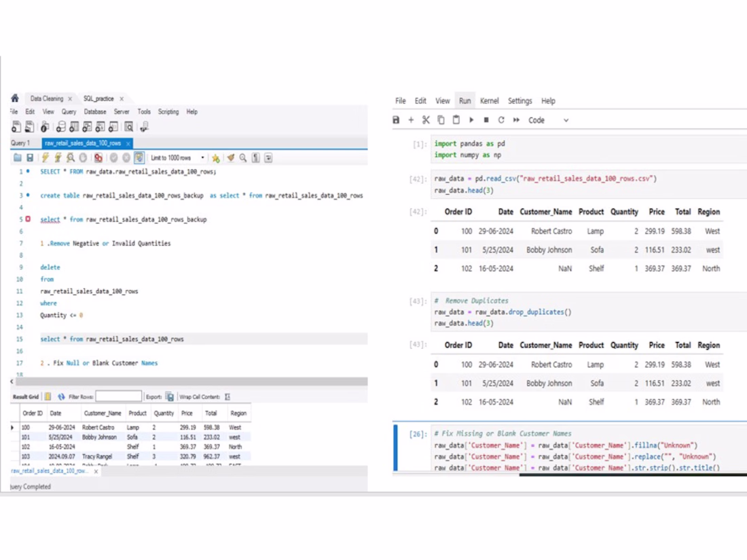The width and height of the screenshot is (747, 560).
Task: Click the SQL editor horizontal scrollbar
Action: [x=192, y=381]
